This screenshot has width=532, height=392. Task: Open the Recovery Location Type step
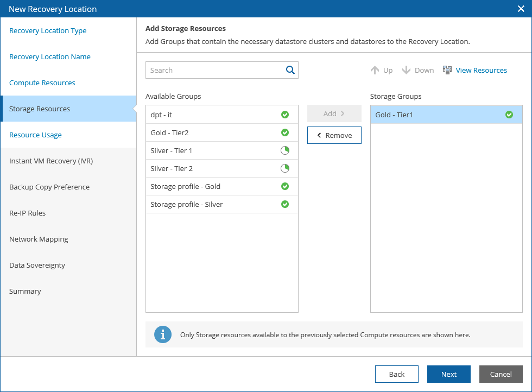(48, 31)
